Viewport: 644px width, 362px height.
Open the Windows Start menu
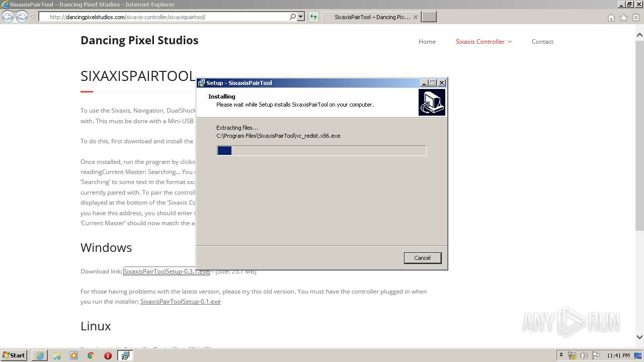click(x=14, y=355)
